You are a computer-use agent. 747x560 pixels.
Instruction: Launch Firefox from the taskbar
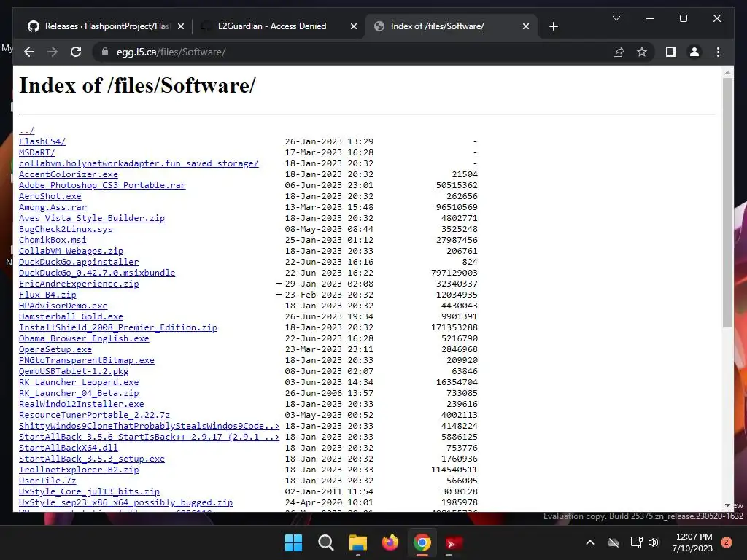[390, 542]
